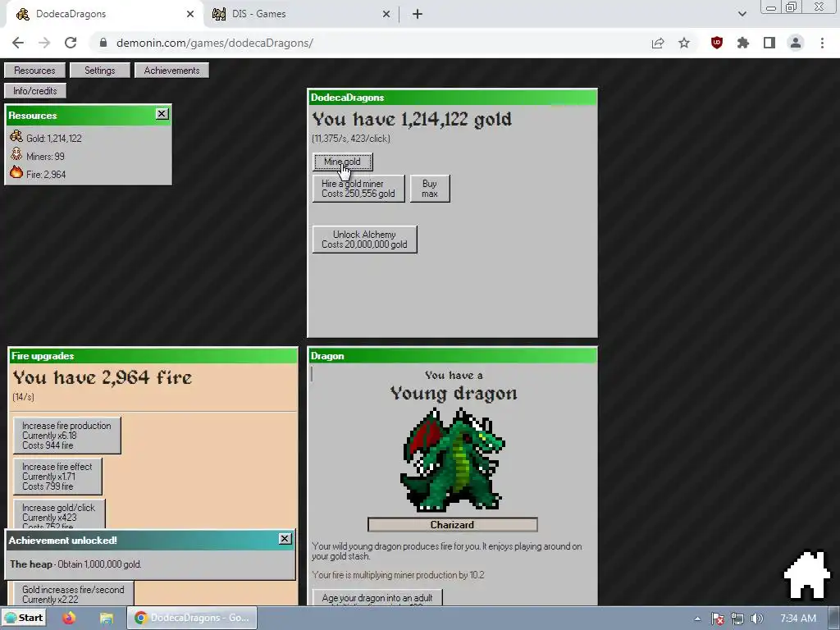Click the miner icon in Resources panel
Image resolution: width=840 pixels, height=630 pixels.
click(x=16, y=154)
